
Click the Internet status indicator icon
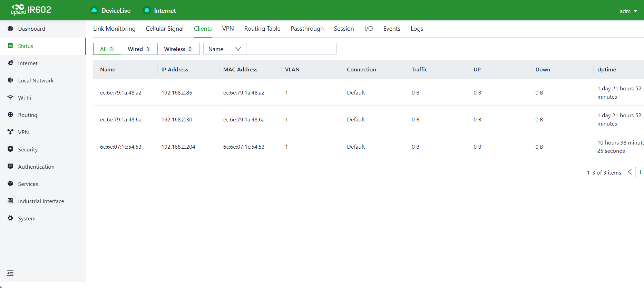pyautogui.click(x=147, y=10)
